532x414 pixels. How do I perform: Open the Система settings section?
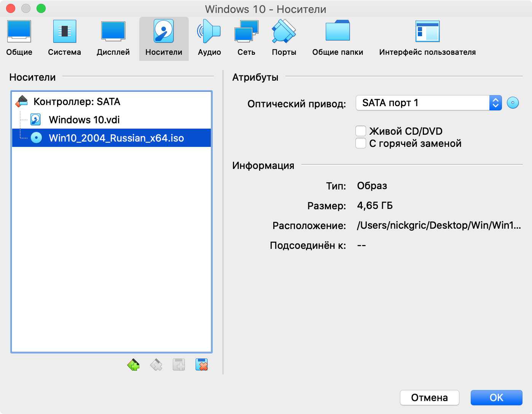click(64, 38)
